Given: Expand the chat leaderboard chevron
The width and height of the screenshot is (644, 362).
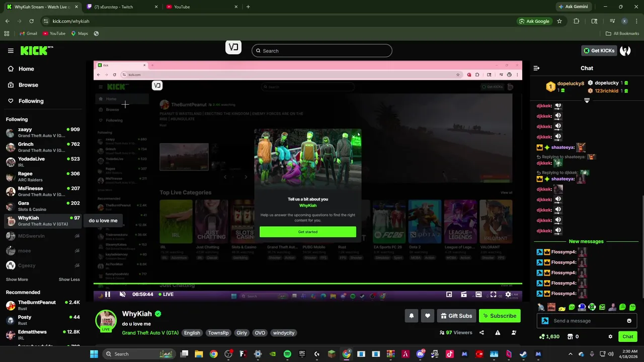Looking at the screenshot, I should click(587, 101).
